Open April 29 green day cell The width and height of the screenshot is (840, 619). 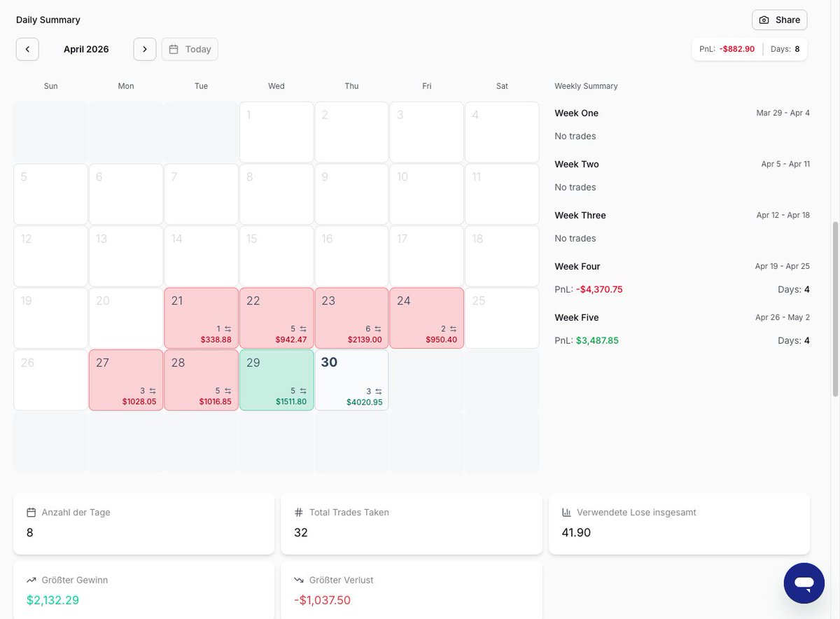276,380
